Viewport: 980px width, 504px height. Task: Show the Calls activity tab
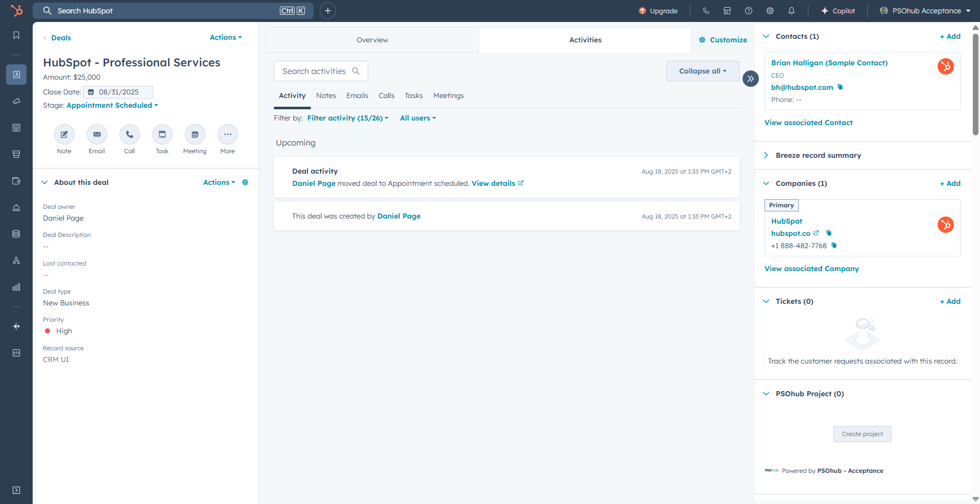pos(386,95)
